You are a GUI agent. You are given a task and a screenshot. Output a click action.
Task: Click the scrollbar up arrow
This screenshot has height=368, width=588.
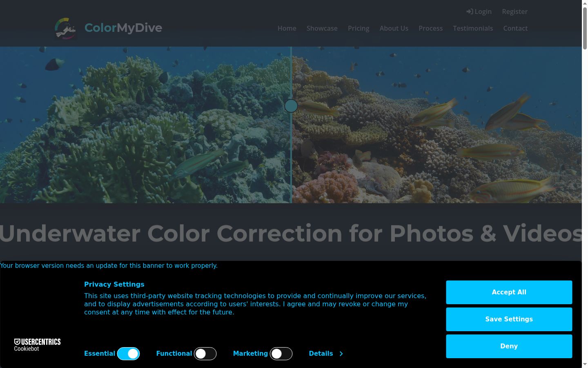pos(585,3)
